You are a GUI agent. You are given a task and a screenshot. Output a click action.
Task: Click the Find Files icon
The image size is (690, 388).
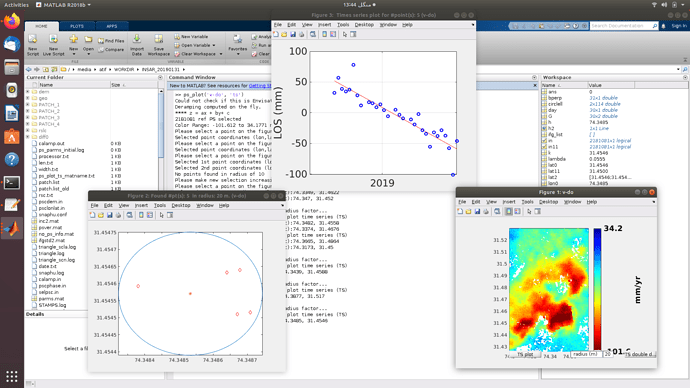click(x=111, y=41)
